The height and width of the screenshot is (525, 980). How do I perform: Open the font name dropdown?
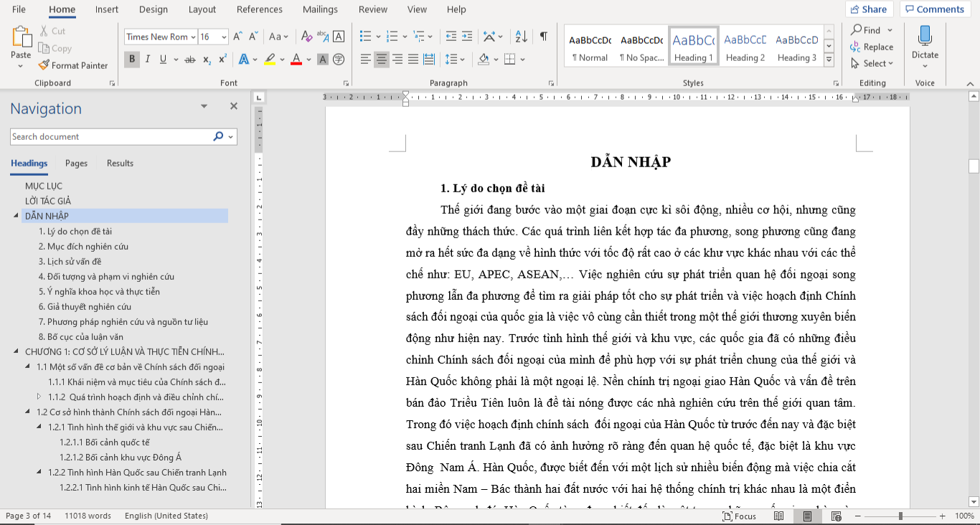[193, 37]
